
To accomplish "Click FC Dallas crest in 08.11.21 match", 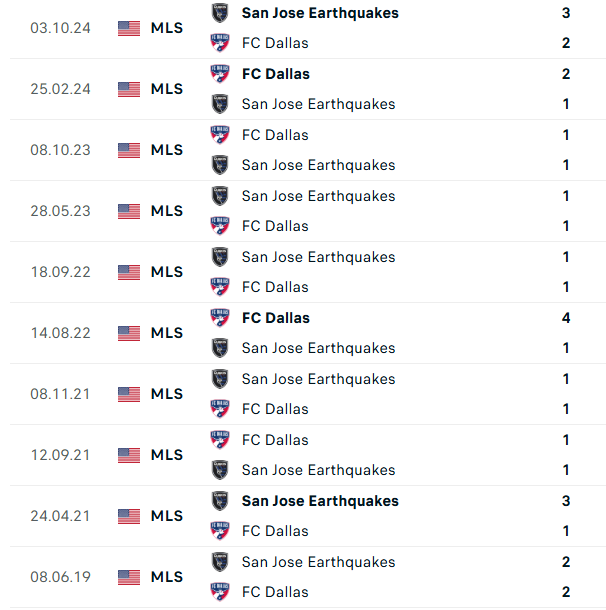I will [x=220, y=409].
